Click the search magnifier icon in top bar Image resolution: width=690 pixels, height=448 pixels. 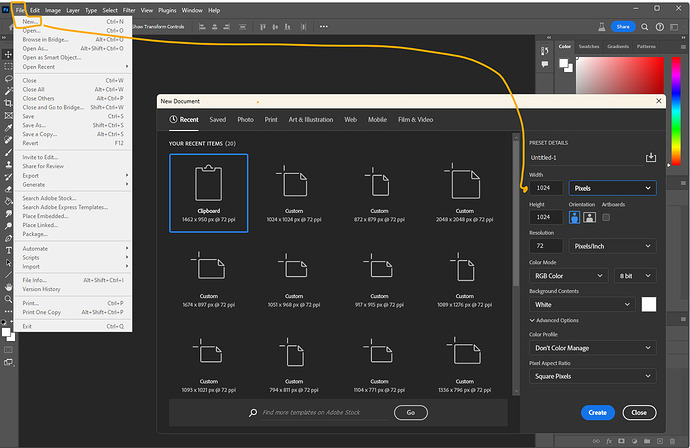(644, 27)
